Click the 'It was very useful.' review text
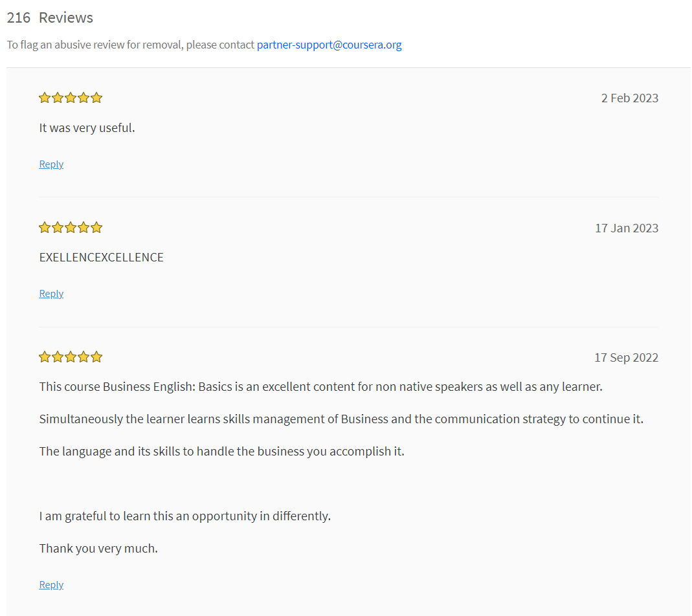This screenshot has height=616, width=692. [87, 128]
